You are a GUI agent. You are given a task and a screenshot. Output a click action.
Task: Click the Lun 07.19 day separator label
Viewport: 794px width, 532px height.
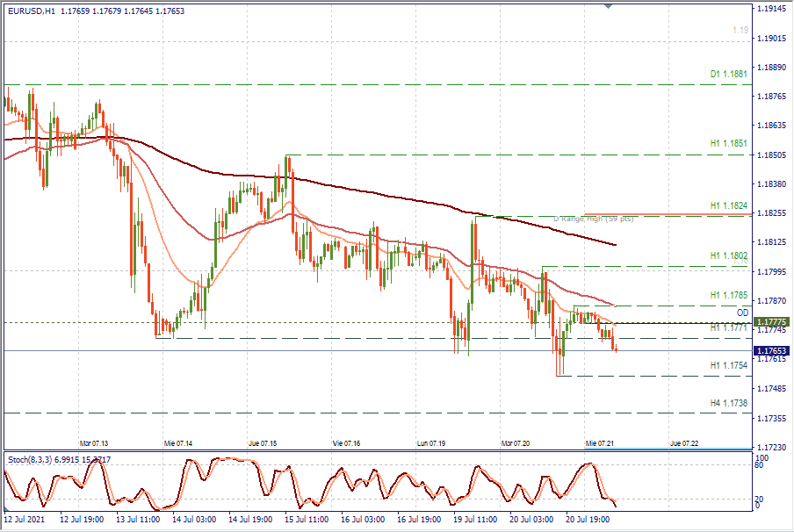[431, 443]
